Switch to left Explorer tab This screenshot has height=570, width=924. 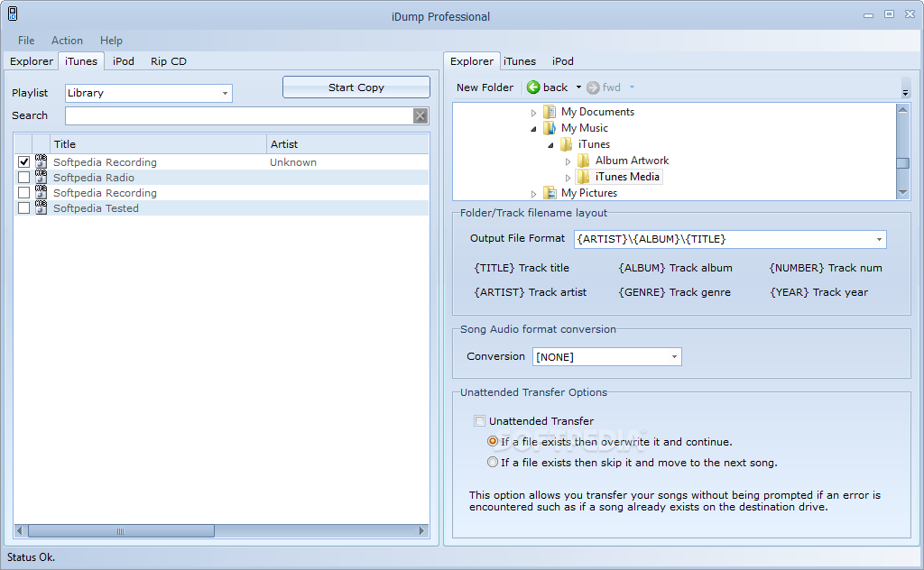tap(32, 61)
